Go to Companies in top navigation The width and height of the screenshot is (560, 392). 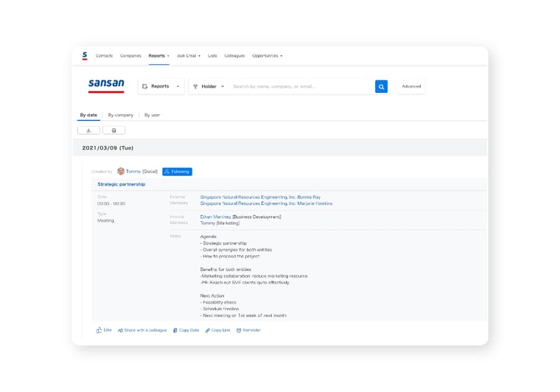(130, 56)
